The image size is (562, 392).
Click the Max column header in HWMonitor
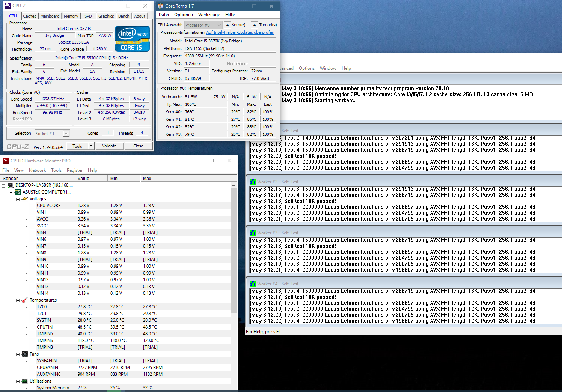point(156,179)
